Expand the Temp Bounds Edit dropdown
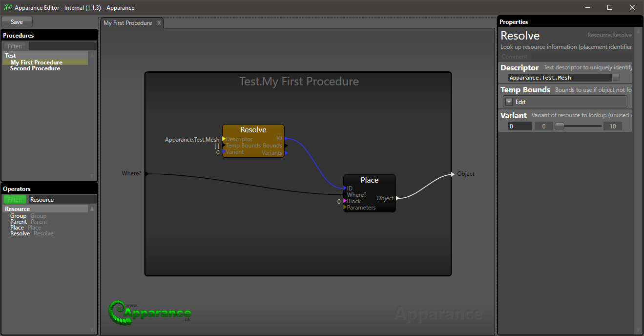644x336 pixels. pyautogui.click(x=509, y=102)
